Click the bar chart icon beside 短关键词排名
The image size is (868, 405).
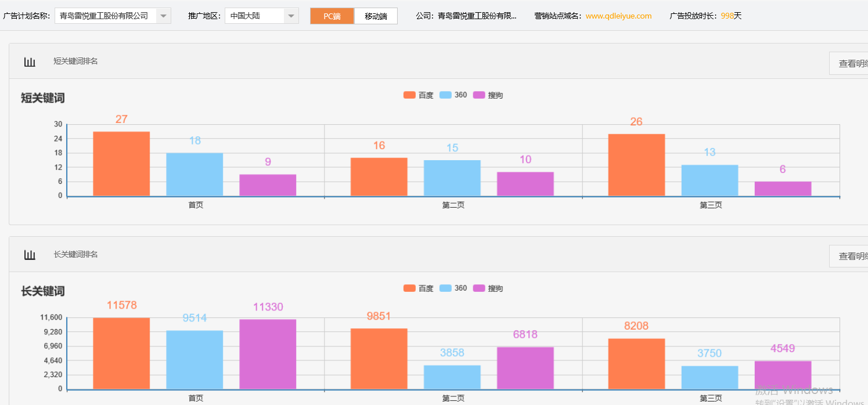(x=30, y=62)
